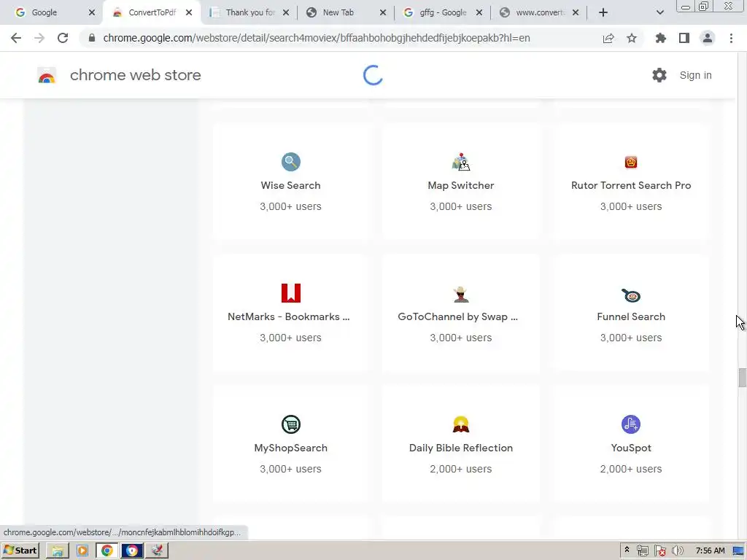Viewport: 747px width, 560px height.
Task: Open the web store settings gear
Action: tap(659, 75)
